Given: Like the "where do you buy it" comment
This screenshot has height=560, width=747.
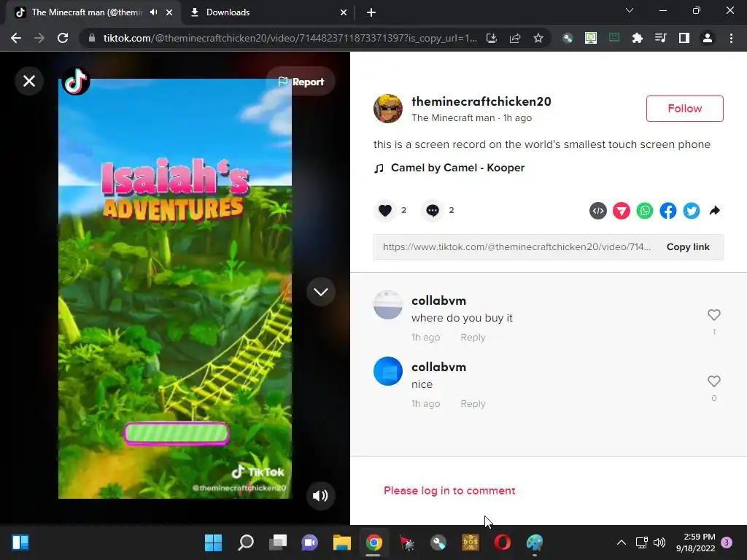Looking at the screenshot, I should point(713,315).
